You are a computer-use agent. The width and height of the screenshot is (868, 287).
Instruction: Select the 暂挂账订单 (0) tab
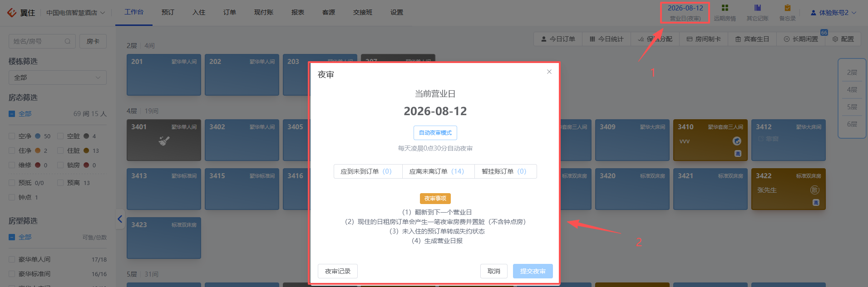coord(506,171)
